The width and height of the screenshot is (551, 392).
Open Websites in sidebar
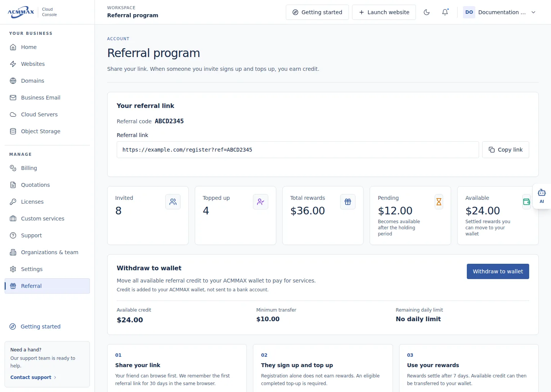coord(47,64)
